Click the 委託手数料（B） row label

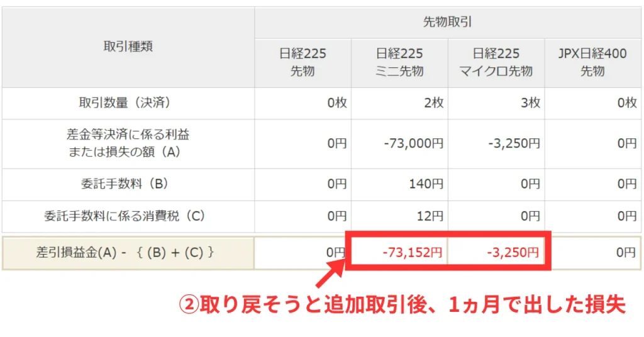coord(128,184)
